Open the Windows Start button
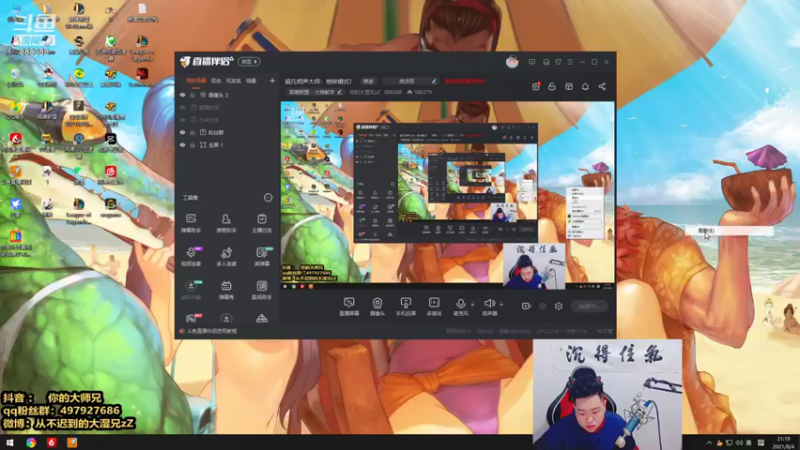The width and height of the screenshot is (800, 450). click(x=10, y=442)
